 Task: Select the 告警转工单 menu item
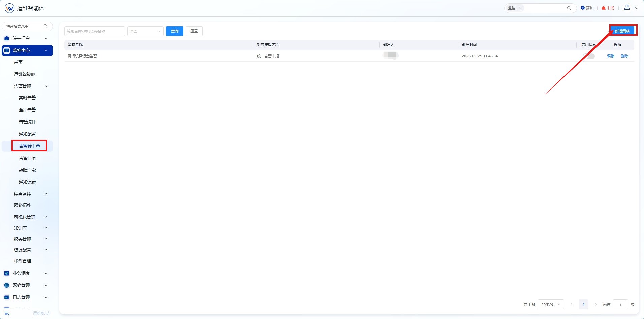pos(29,146)
